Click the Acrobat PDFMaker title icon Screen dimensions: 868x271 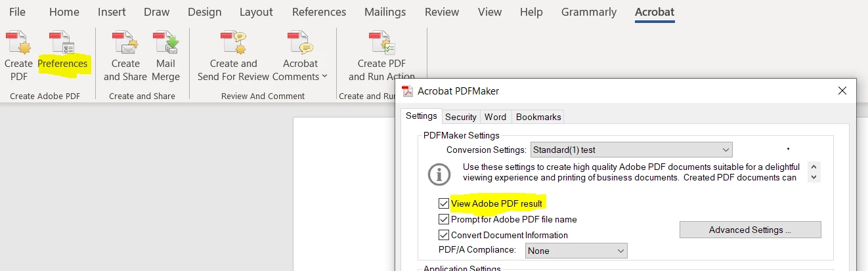407,91
